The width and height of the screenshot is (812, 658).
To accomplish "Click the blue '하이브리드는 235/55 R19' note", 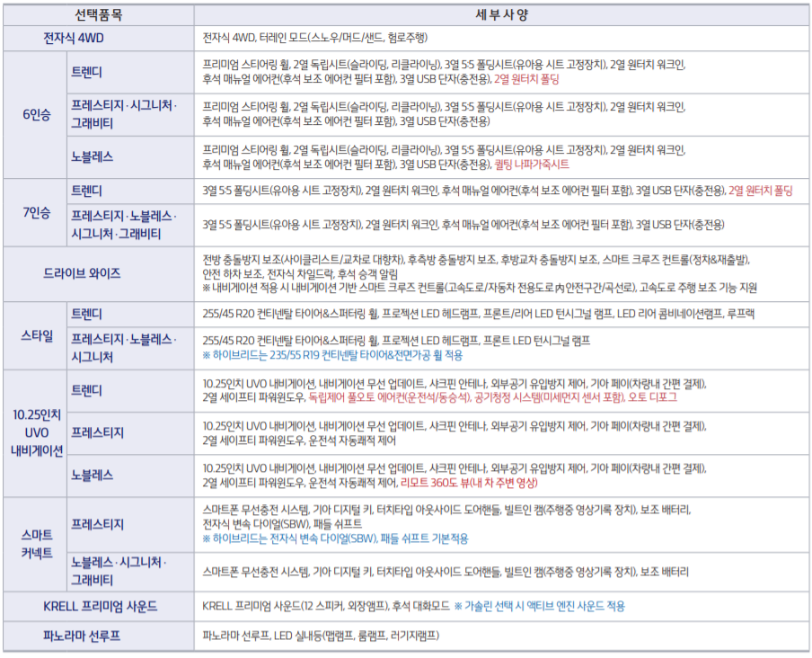I will (332, 355).
